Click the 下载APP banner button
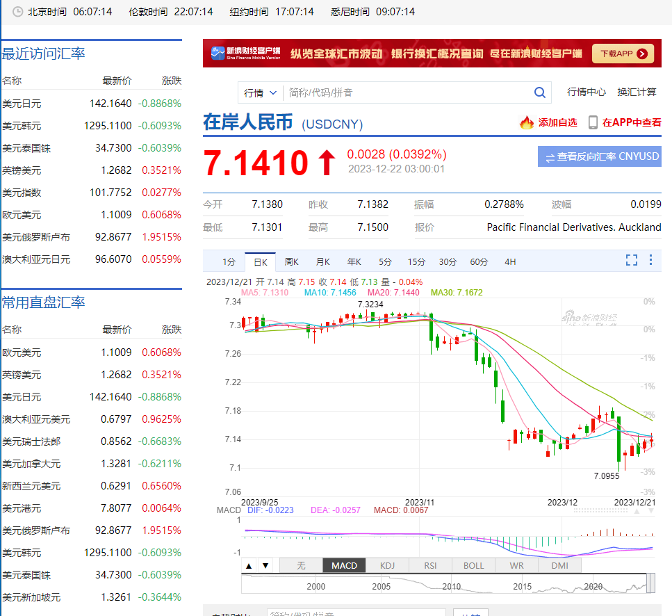The width and height of the screenshot is (672, 616). (x=623, y=54)
